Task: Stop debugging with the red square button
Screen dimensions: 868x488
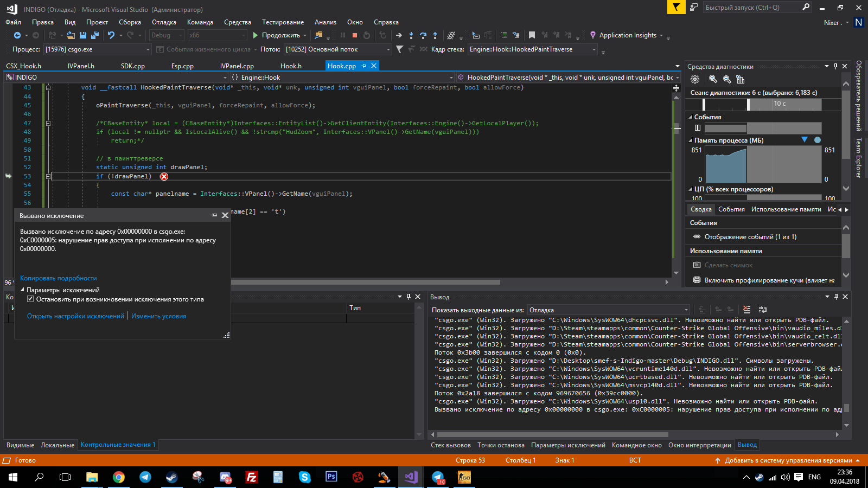Action: (355, 35)
